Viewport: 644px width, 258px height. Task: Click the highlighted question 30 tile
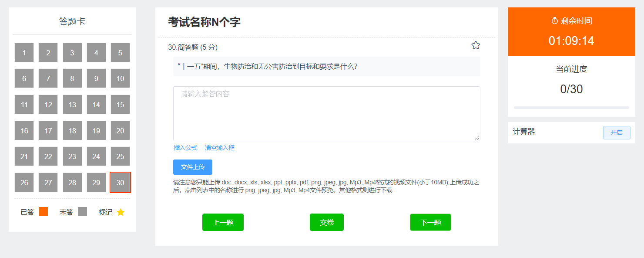(x=120, y=183)
